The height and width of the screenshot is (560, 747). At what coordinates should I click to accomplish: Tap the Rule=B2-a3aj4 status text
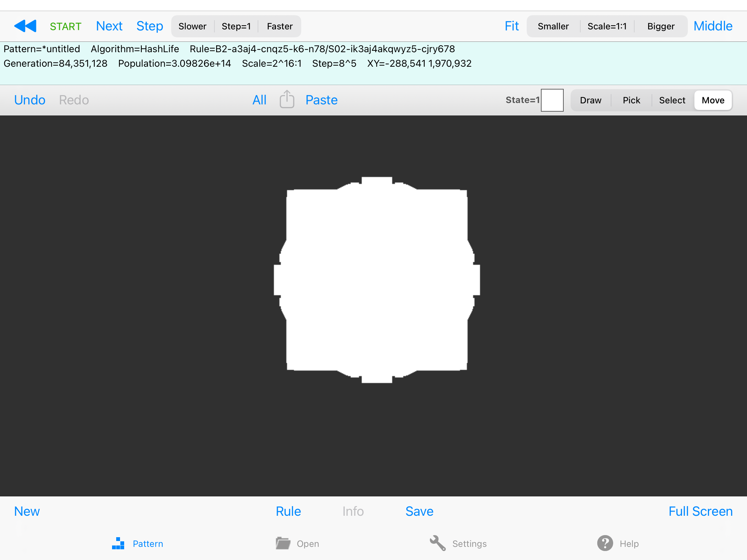click(x=322, y=49)
